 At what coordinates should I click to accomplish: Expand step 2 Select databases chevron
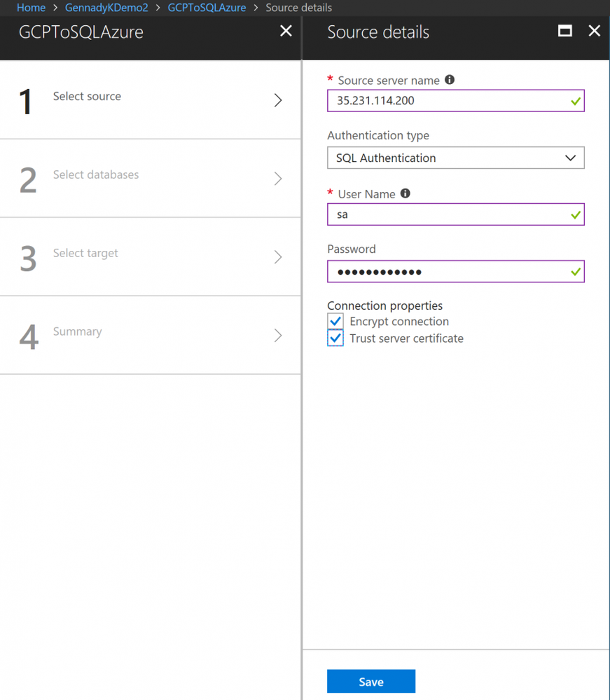click(278, 179)
